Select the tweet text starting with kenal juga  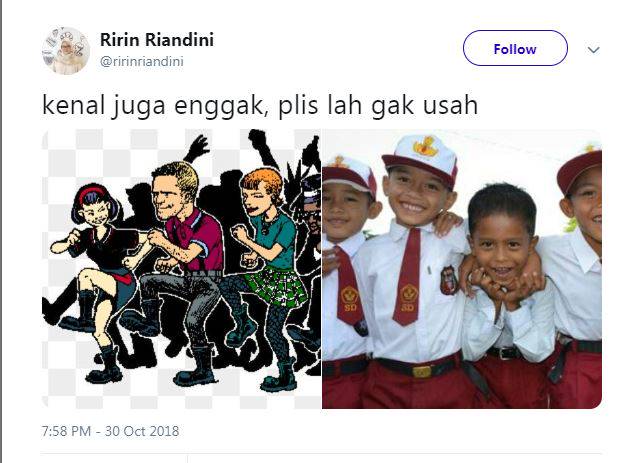pyautogui.click(x=260, y=105)
